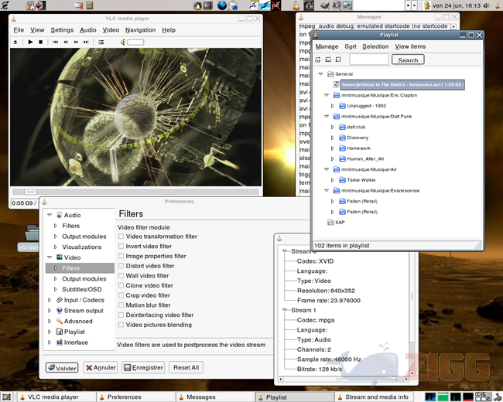Enable Distort video filter checkbox

121,266
